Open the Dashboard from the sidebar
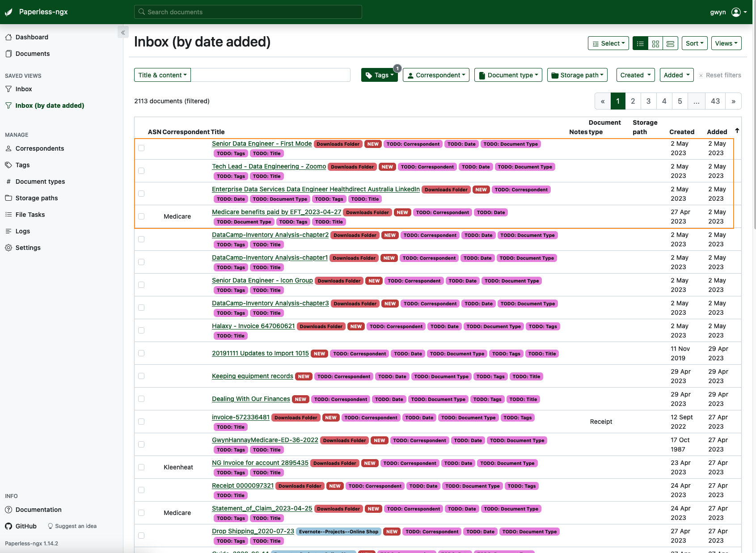 click(x=32, y=37)
